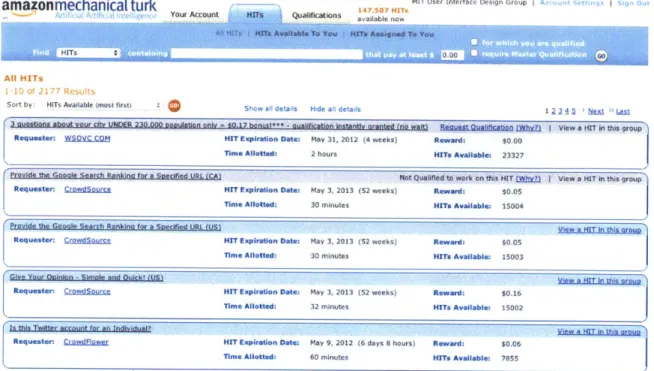654x371 pixels.
Task: Toggle 'require Master Qualification' checkbox
Action: click(x=474, y=53)
